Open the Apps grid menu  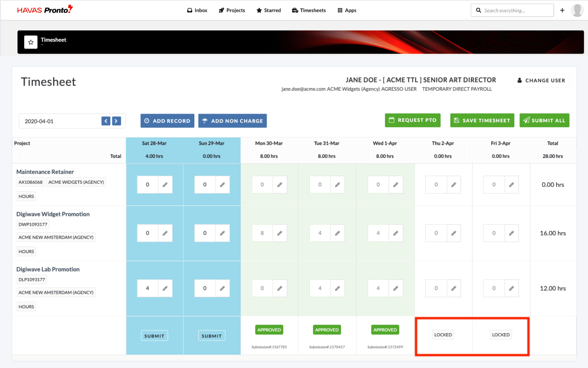[347, 10]
